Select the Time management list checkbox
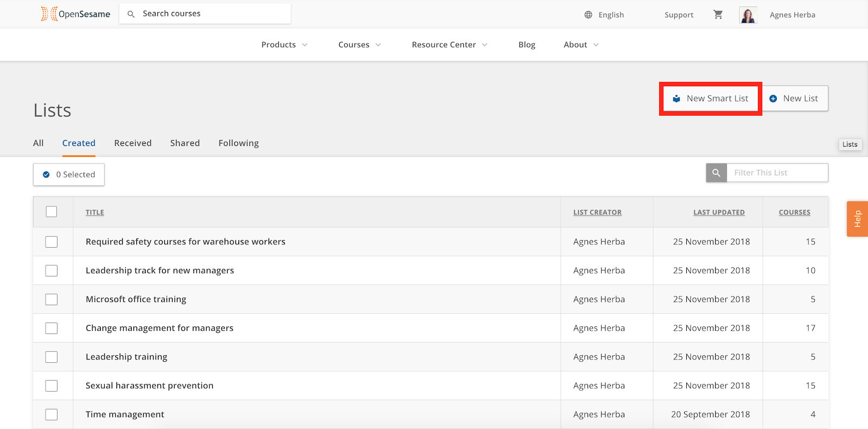Screen dimensions: 868x429 pos(52,414)
